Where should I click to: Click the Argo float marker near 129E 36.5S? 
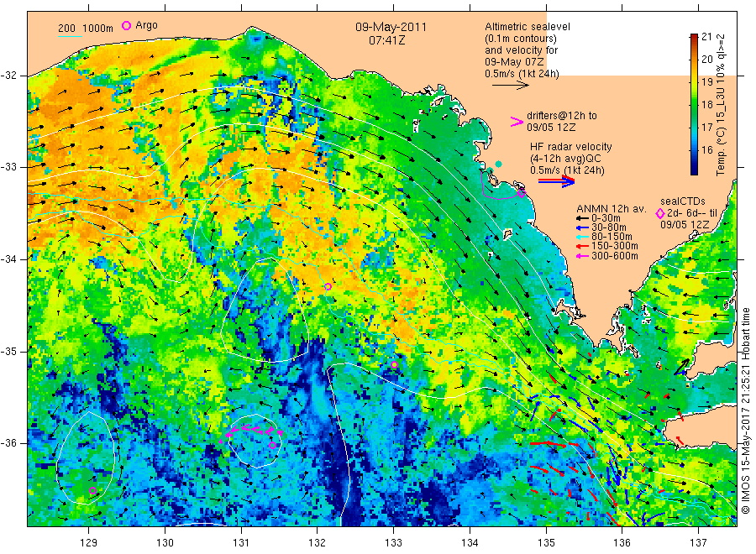tap(93, 491)
